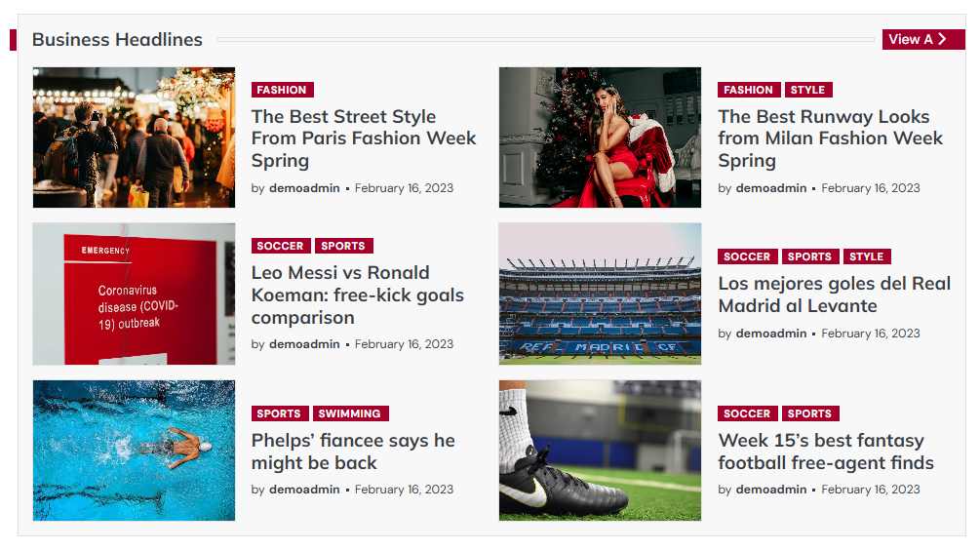
Task: Click the swimmer in pool thumbnail
Action: click(x=134, y=451)
